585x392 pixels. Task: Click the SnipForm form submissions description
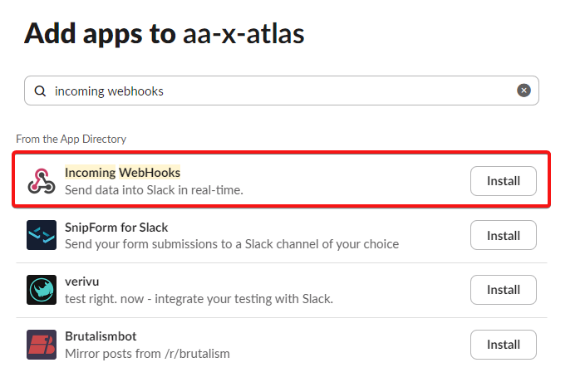(x=232, y=244)
